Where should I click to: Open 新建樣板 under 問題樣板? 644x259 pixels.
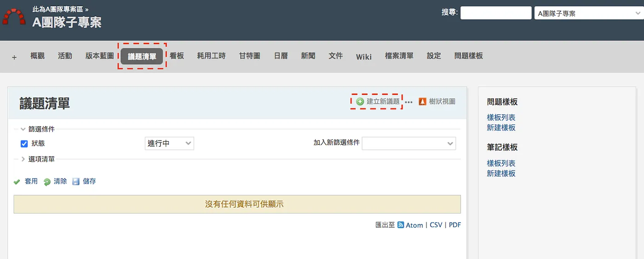(501, 128)
